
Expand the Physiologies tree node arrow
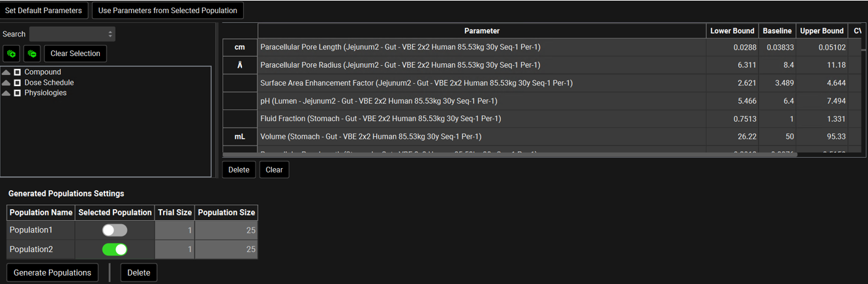(7, 93)
